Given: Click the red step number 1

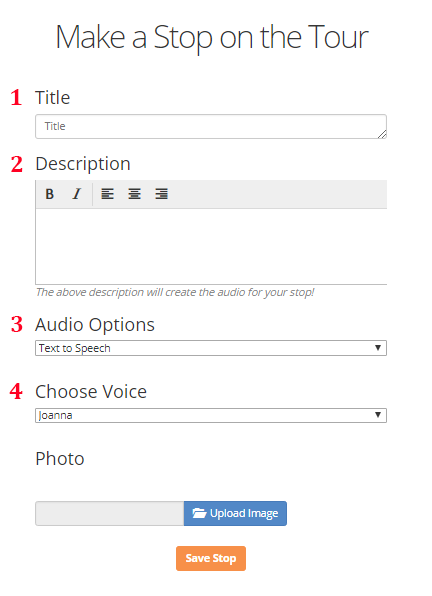Looking at the screenshot, I should coord(16,97).
